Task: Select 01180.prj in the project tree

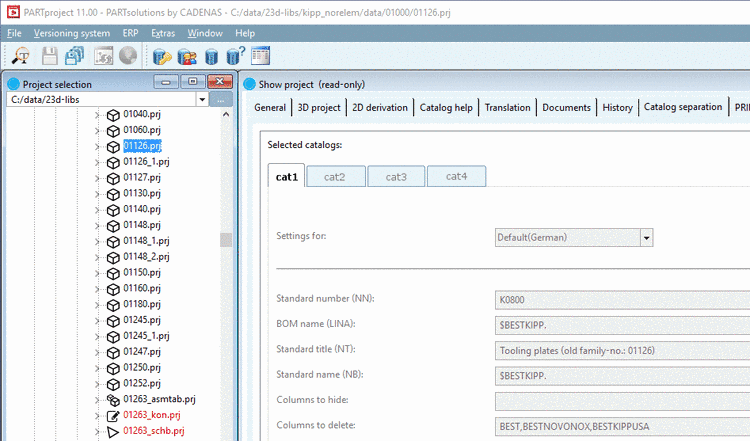Action: (x=142, y=304)
